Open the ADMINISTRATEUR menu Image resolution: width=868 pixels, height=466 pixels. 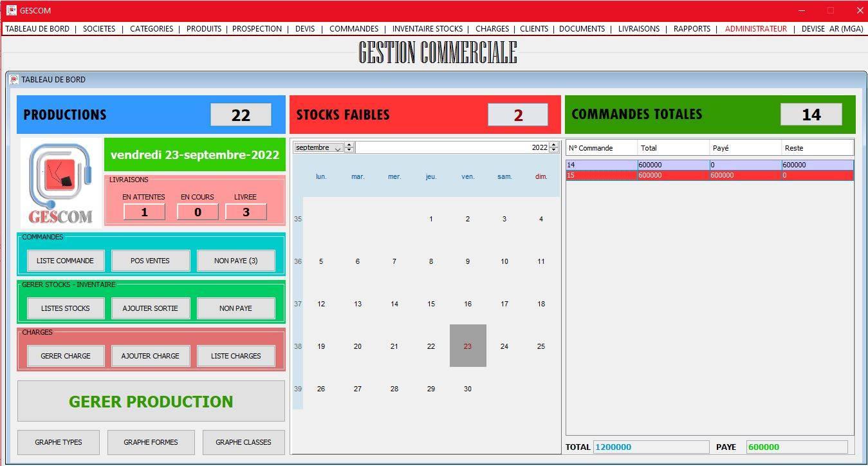(755, 29)
